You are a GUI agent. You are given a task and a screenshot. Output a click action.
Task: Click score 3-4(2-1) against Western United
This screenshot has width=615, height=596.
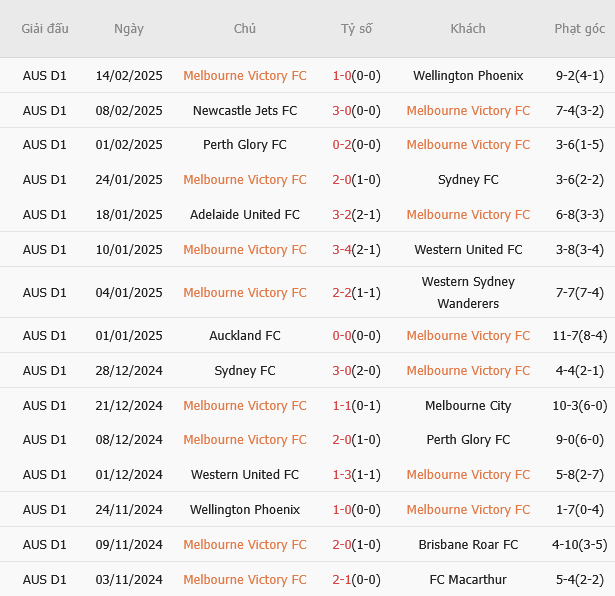click(357, 249)
